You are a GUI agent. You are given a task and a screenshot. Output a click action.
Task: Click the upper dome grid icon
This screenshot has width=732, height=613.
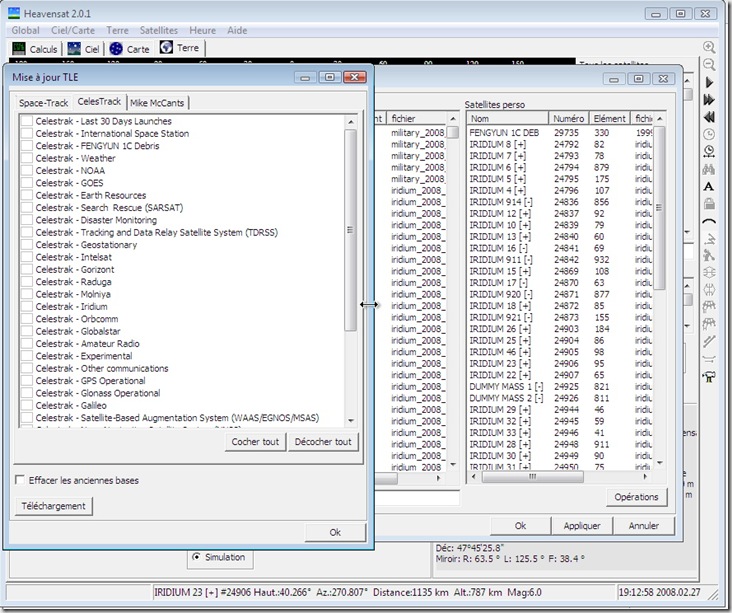(709, 307)
